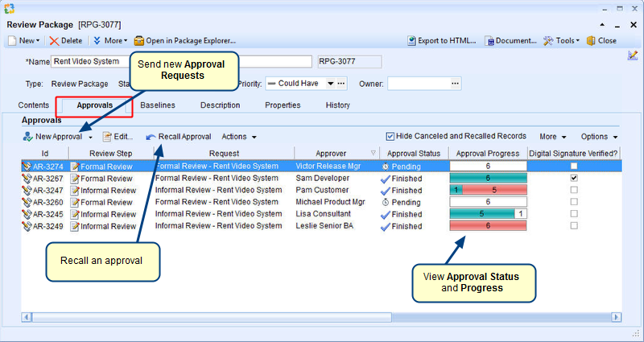Click the AR-3267 row approval icon

[x=27, y=179]
